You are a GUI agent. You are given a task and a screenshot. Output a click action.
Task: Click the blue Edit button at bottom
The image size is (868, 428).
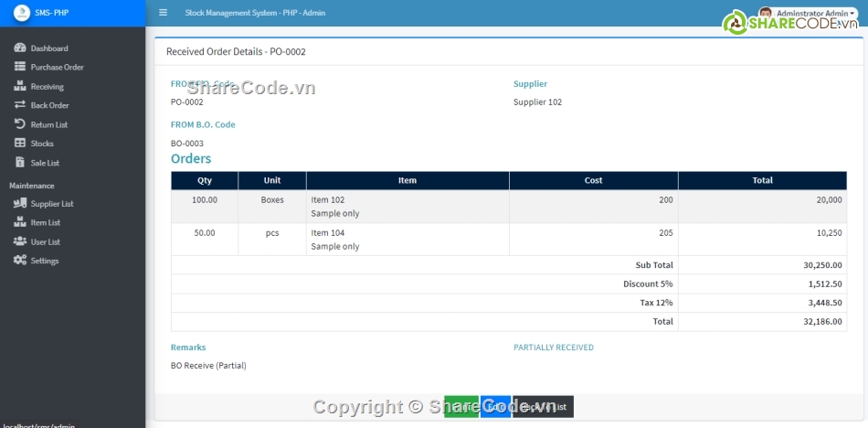tap(495, 407)
